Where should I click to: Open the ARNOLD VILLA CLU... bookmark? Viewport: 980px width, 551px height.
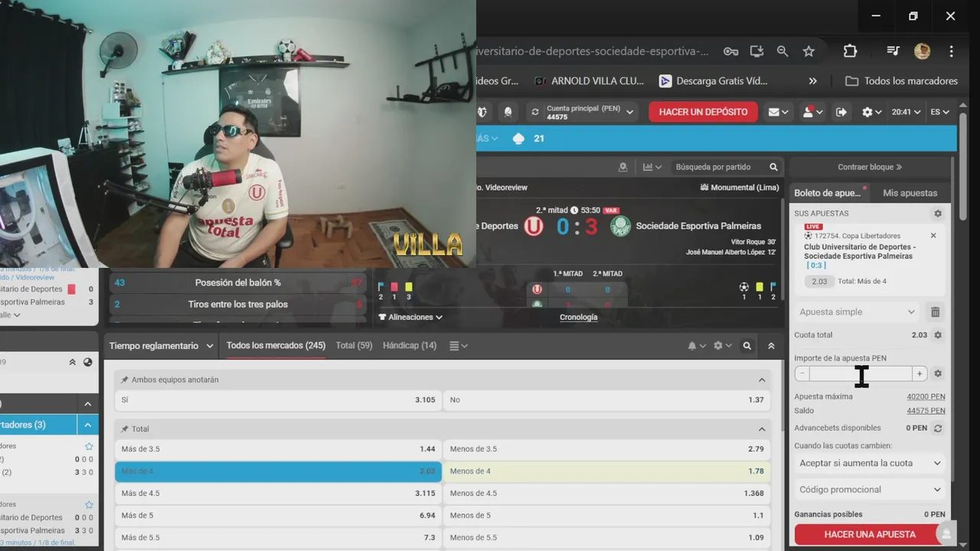(x=589, y=81)
